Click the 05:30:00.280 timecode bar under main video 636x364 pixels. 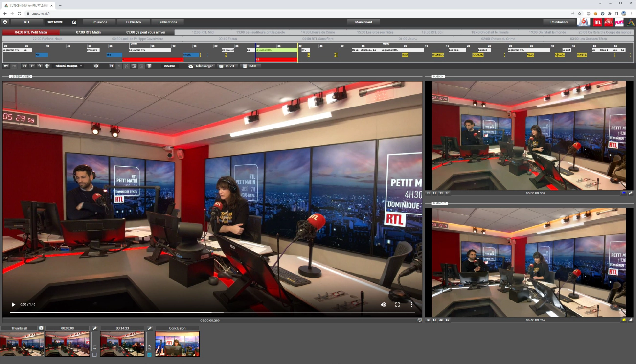point(209,321)
